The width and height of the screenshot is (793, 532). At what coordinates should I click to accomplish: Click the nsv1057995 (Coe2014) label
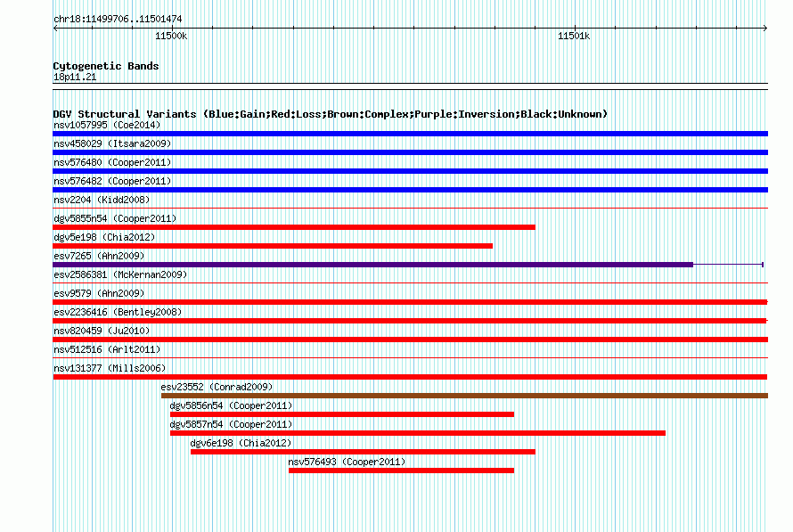pyautogui.click(x=107, y=125)
